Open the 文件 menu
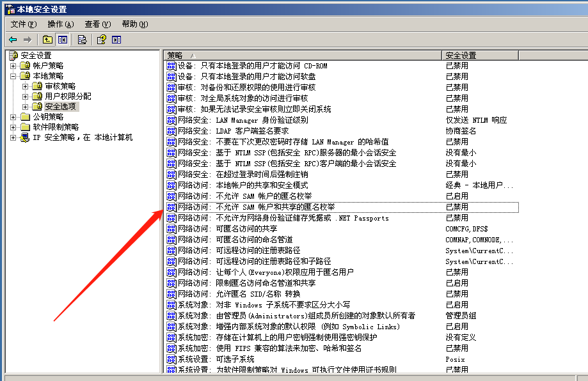This screenshot has width=588, height=381. pos(21,24)
